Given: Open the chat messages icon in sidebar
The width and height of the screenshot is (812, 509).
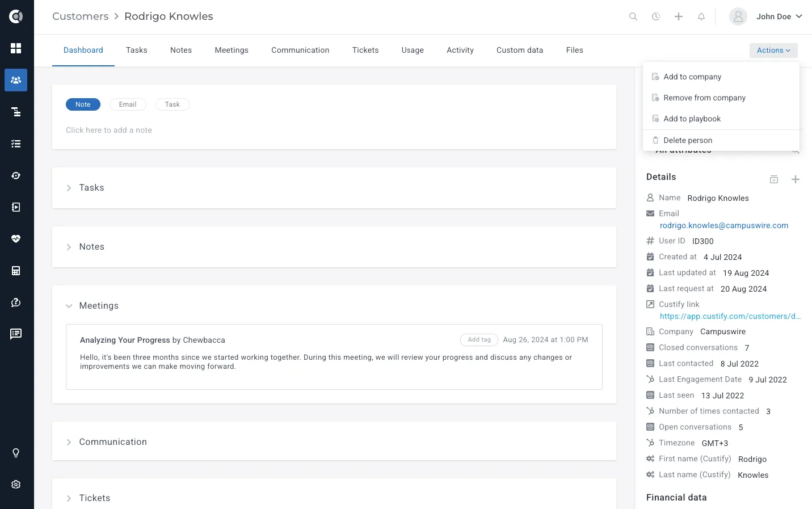Looking at the screenshot, I should [16, 334].
